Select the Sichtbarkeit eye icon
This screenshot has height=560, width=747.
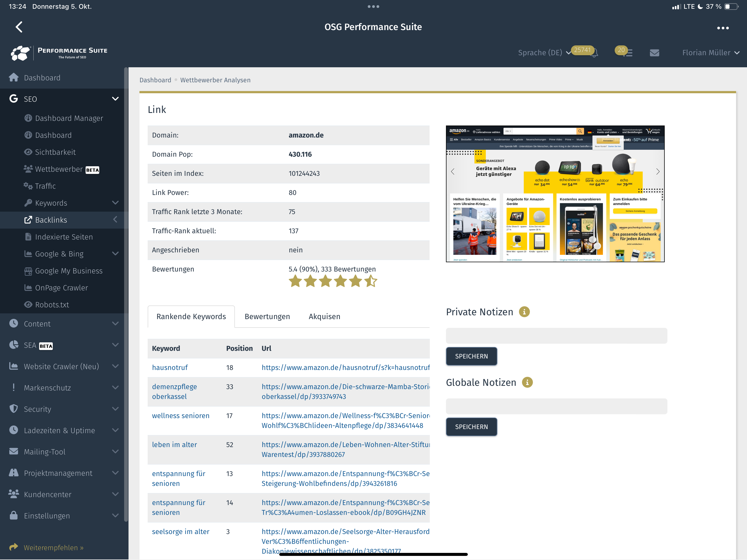(28, 152)
